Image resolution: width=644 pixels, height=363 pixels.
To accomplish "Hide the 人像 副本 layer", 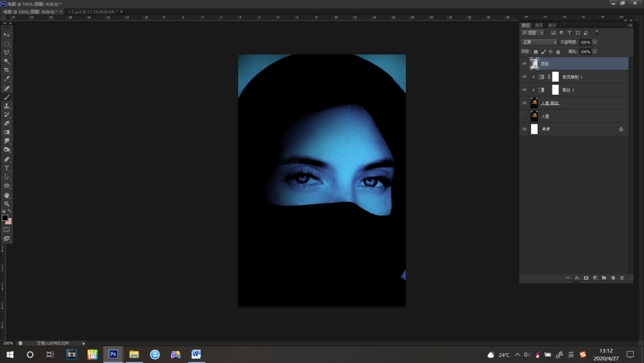I will coord(524,103).
